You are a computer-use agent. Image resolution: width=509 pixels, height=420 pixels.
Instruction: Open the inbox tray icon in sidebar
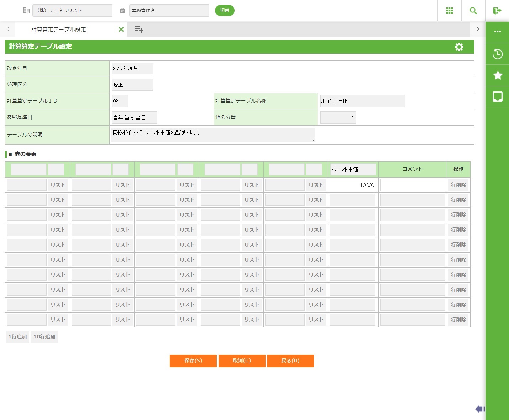pyautogui.click(x=497, y=96)
